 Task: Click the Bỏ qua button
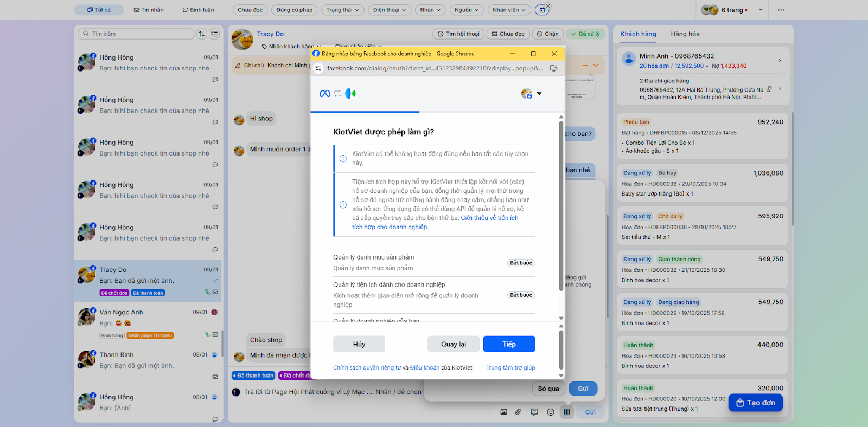click(x=548, y=389)
